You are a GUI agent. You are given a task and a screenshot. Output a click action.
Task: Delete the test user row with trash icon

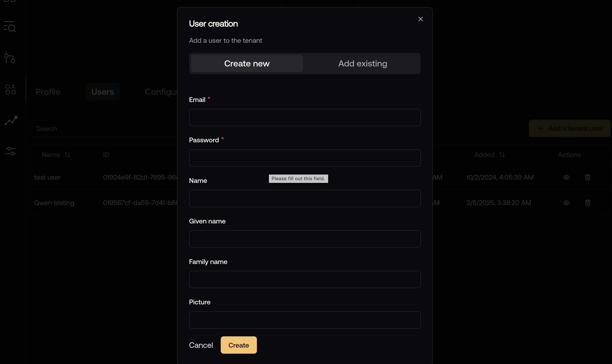pos(587,177)
